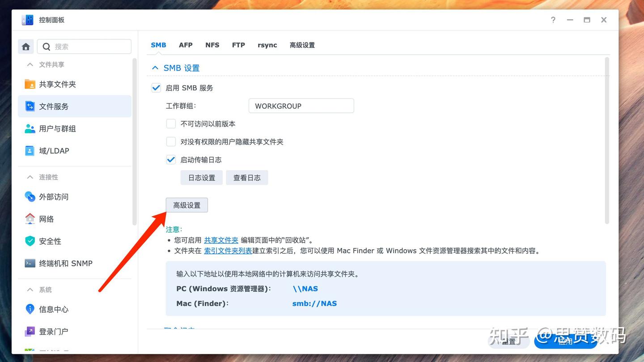Uncheck 启动传输日志

171,159
